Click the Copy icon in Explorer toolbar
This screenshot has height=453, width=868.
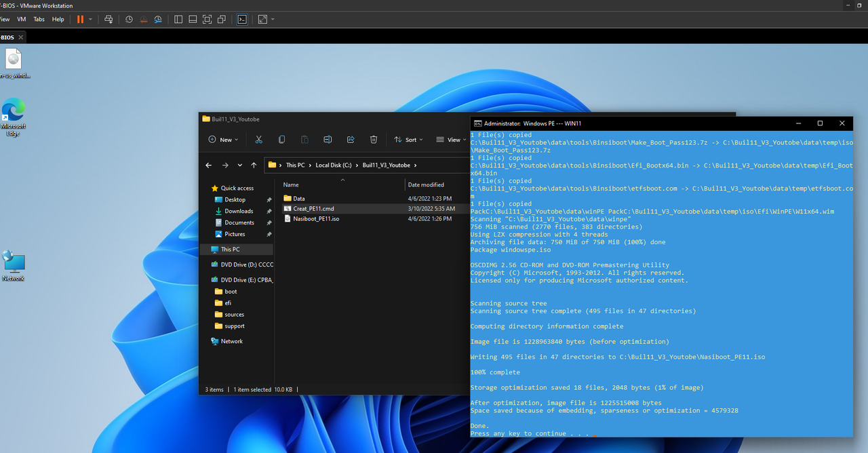pyautogui.click(x=281, y=140)
